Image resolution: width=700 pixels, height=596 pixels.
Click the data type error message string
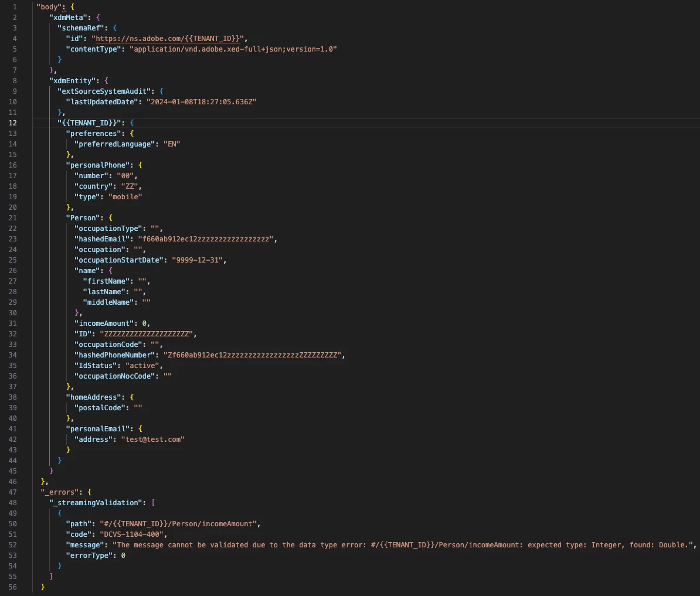click(402, 546)
